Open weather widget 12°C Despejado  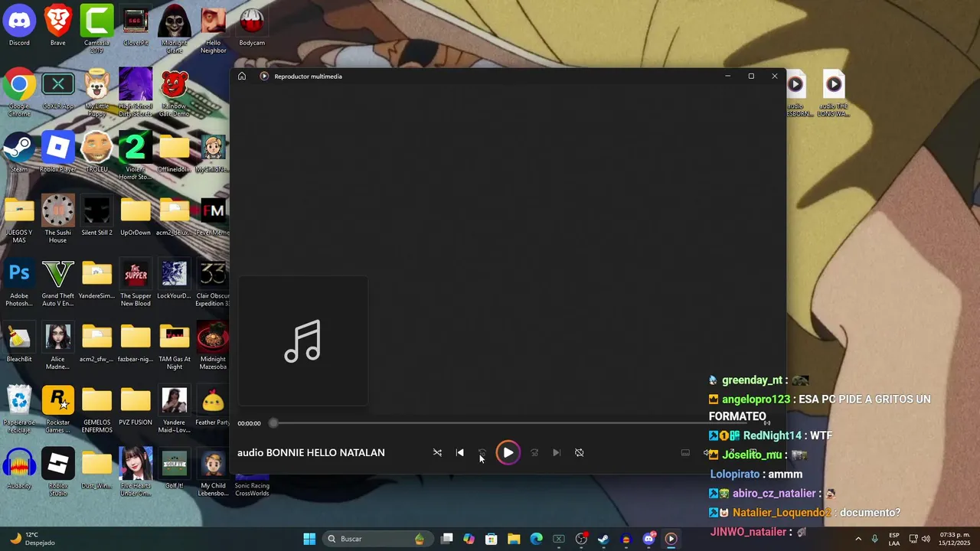pyautogui.click(x=32, y=539)
